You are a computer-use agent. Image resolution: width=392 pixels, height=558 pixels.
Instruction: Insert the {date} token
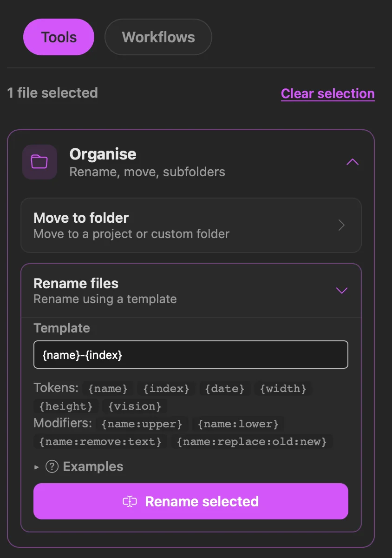[x=225, y=389]
